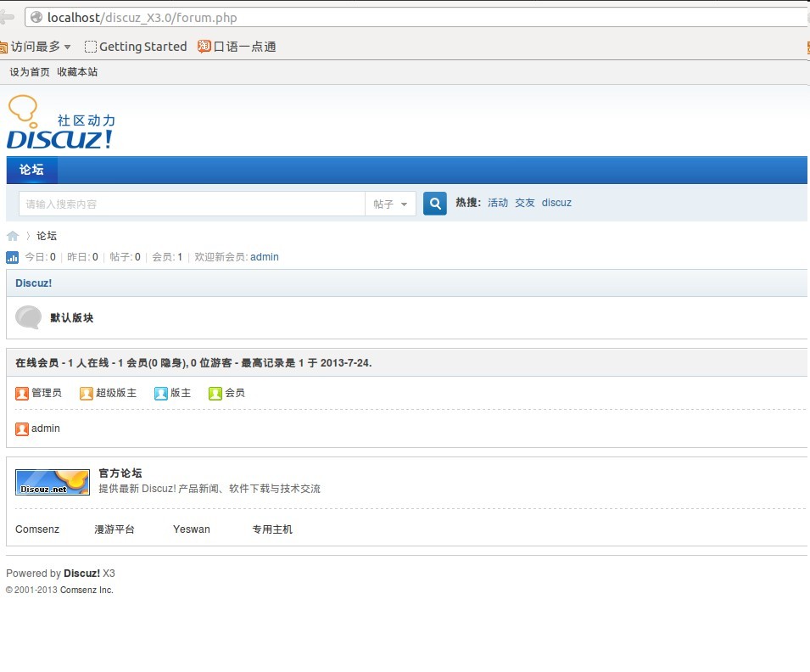Viewport: 810px width, 672px height.
Task: Open the Comsenz friend link
Action: [x=37, y=529]
